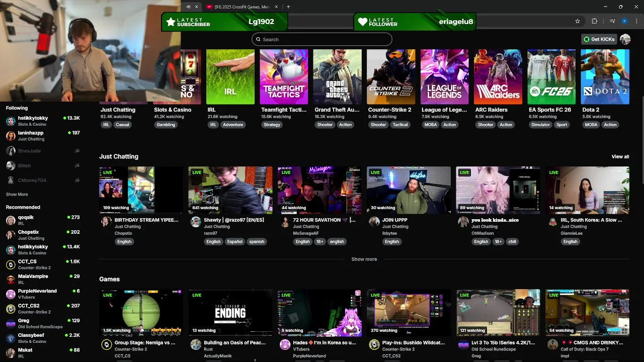Click the Get KICKs button
Image resolution: width=644 pixels, height=362 pixels.
(599, 39)
